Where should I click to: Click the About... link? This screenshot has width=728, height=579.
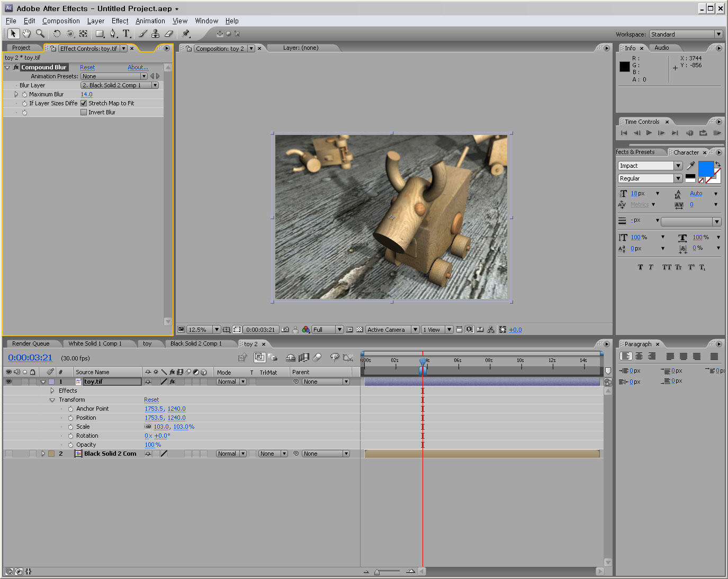tap(138, 67)
